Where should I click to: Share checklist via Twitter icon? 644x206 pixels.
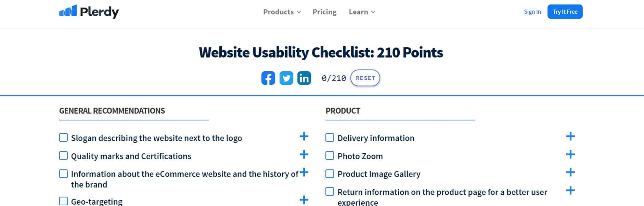[x=286, y=78]
